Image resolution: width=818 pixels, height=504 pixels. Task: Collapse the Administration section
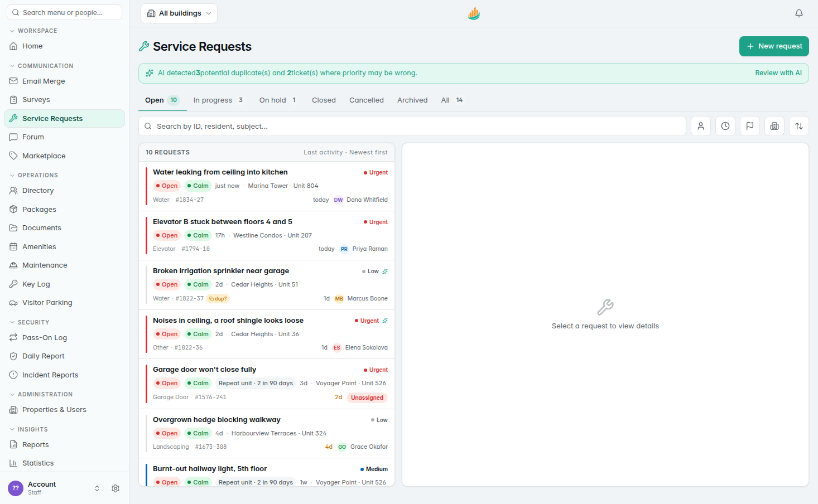coord(41,394)
